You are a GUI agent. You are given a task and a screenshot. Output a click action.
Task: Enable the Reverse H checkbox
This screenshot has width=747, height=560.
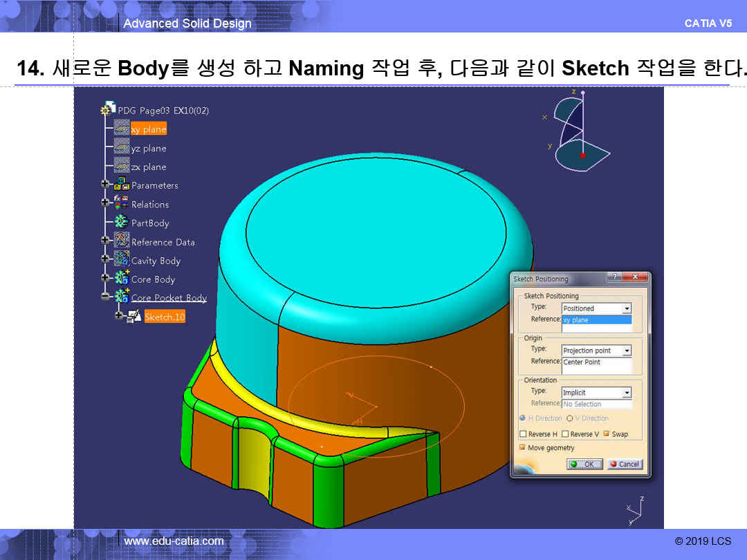(x=523, y=434)
